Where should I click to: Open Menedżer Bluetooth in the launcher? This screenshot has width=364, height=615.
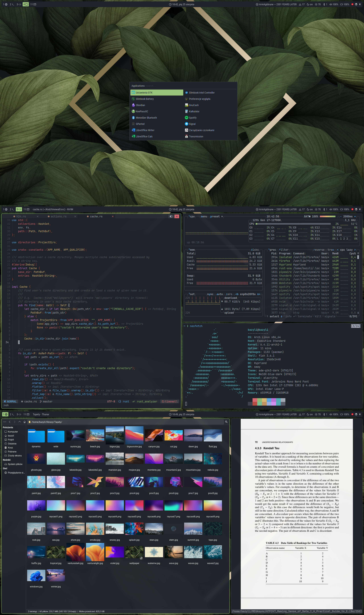click(157, 118)
